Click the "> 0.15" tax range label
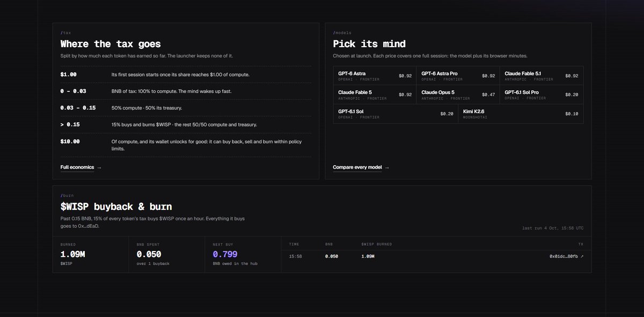The width and height of the screenshot is (644, 317). (x=70, y=124)
